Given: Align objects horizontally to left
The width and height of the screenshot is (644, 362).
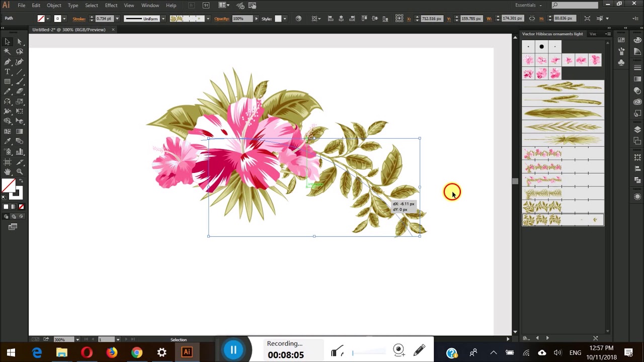Looking at the screenshot, I should click(x=331, y=19).
